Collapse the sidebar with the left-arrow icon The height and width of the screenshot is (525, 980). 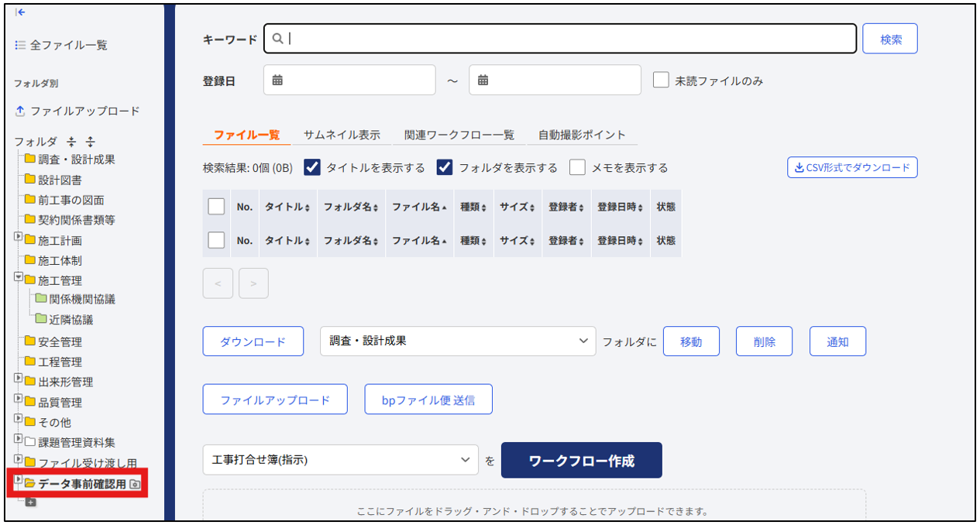tap(20, 12)
